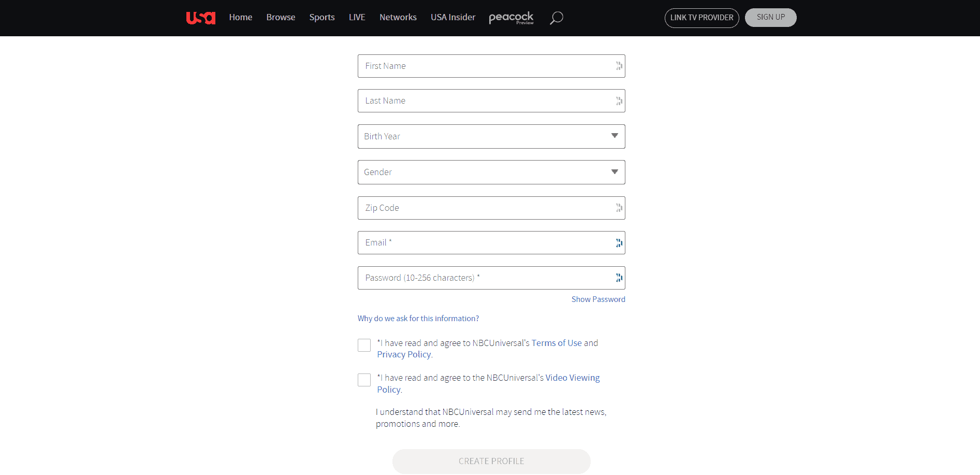Open 'Why do we ask for this information?'
Viewport: 980px width, 475px height.
(x=418, y=319)
